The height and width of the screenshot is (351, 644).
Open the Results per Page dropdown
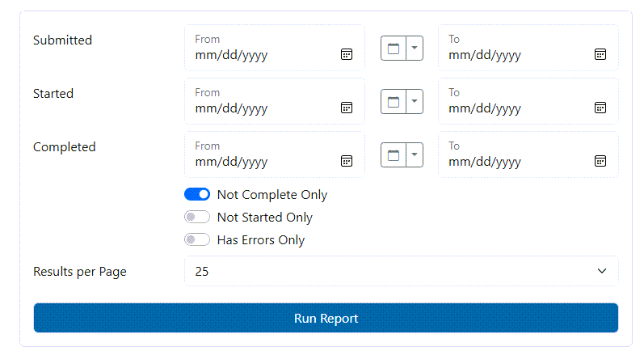pos(401,272)
